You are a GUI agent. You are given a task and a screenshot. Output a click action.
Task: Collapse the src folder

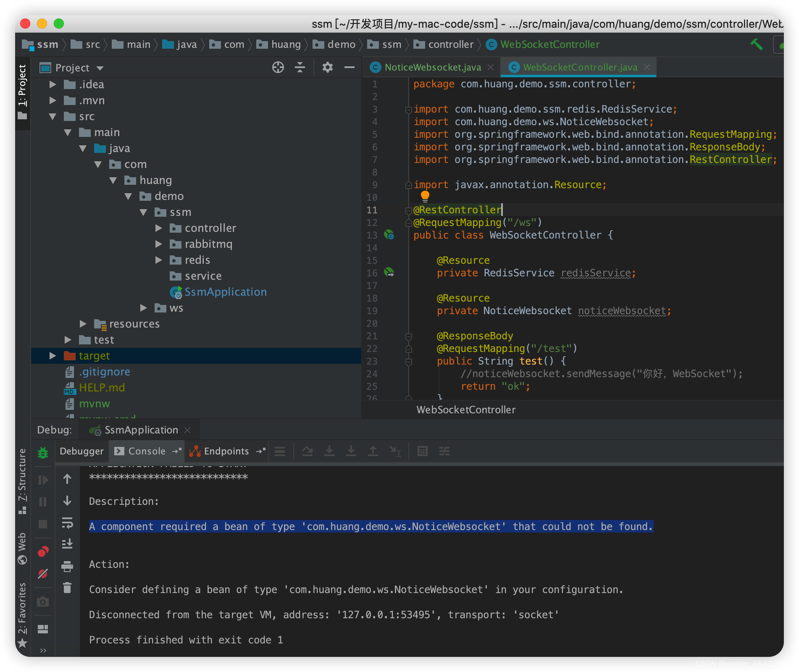(x=53, y=116)
